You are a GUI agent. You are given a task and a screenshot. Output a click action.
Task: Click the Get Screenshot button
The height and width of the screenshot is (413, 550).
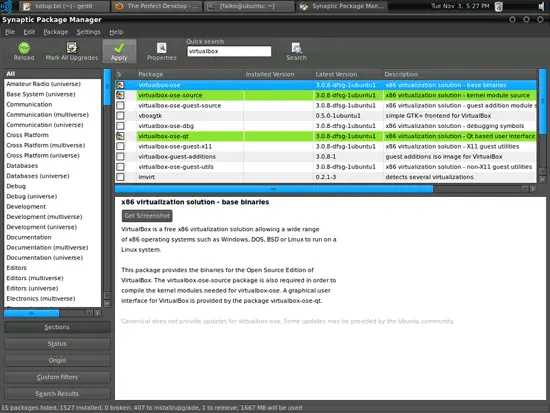click(x=147, y=216)
